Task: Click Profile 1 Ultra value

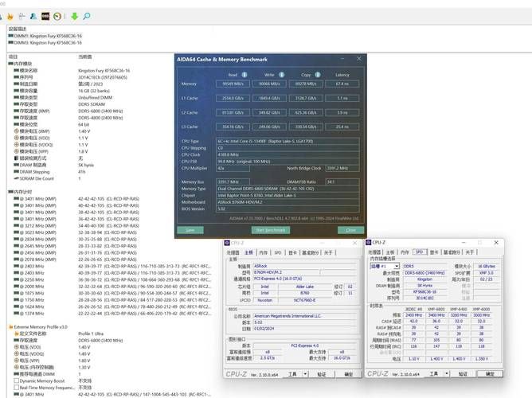Action: pyautogui.click(x=91, y=334)
